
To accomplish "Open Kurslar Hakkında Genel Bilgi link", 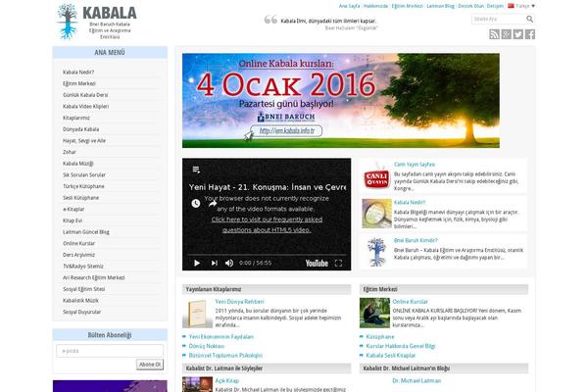I will point(401,346).
